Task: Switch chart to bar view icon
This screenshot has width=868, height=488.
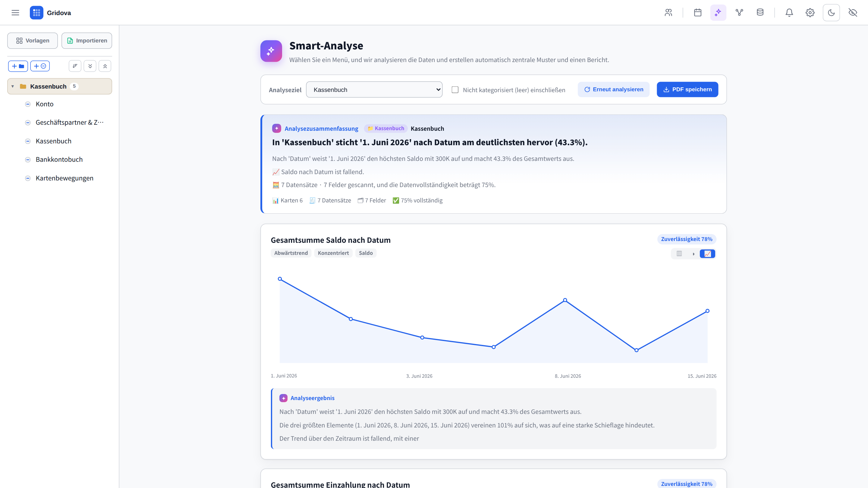Action: click(679, 254)
